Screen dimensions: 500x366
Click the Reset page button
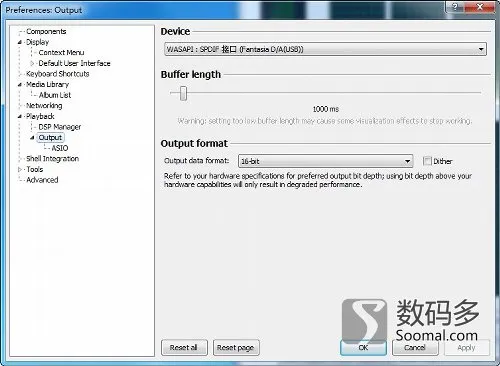click(x=236, y=348)
